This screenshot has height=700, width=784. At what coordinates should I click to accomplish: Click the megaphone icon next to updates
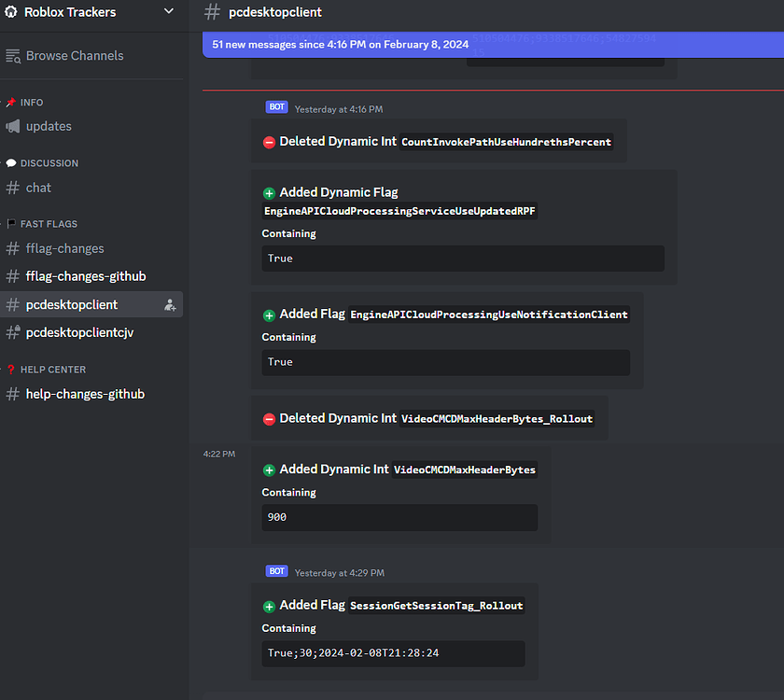pyautogui.click(x=13, y=126)
